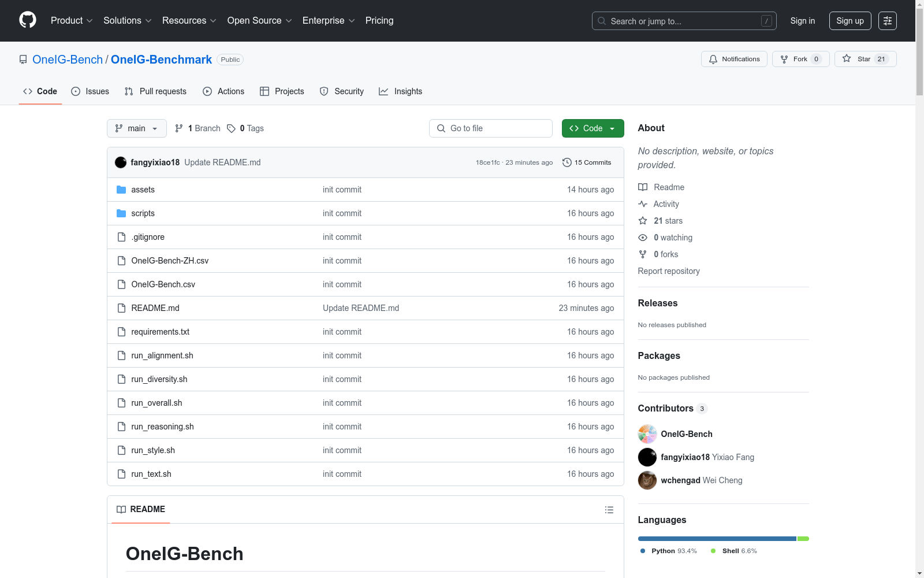Click the wchengad contributor avatar
Screen dimensions: 924x578
click(647, 480)
